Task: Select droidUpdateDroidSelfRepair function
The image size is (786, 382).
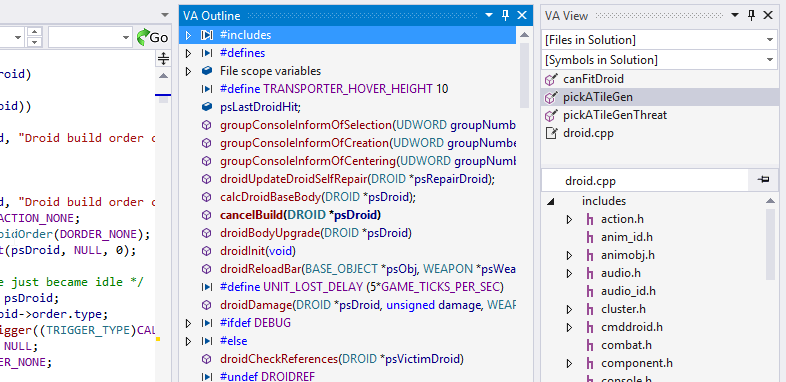Action: click(357, 179)
